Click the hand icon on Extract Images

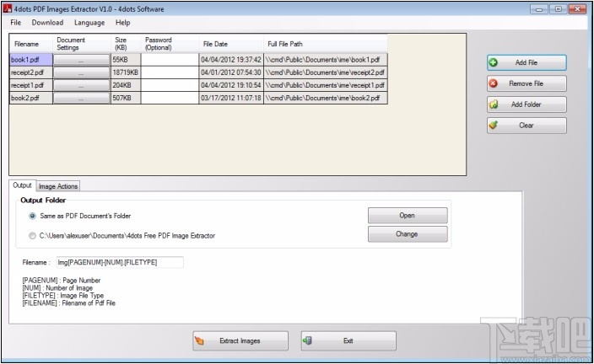click(x=199, y=341)
